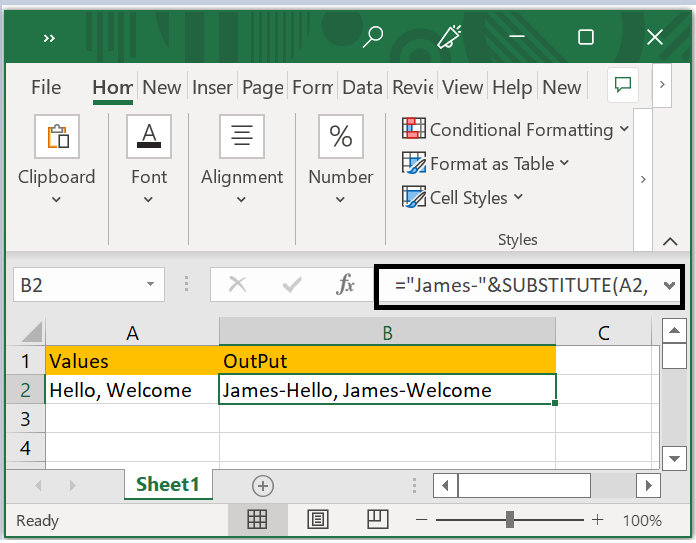The height and width of the screenshot is (543, 696).
Task: Switch to Page Layout view
Action: click(x=318, y=519)
